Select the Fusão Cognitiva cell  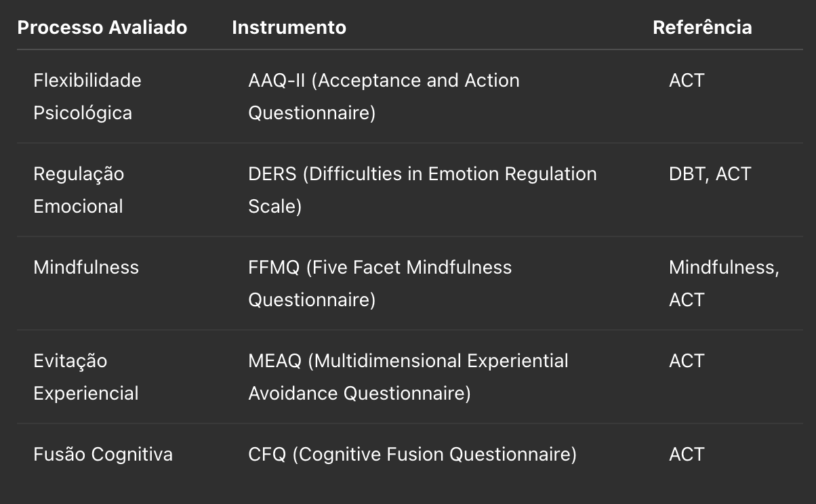point(103,455)
